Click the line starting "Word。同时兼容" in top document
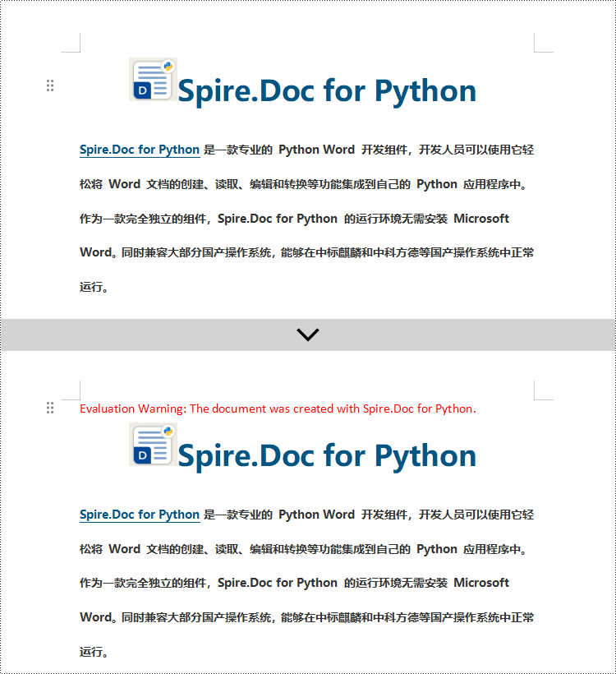 coord(306,252)
